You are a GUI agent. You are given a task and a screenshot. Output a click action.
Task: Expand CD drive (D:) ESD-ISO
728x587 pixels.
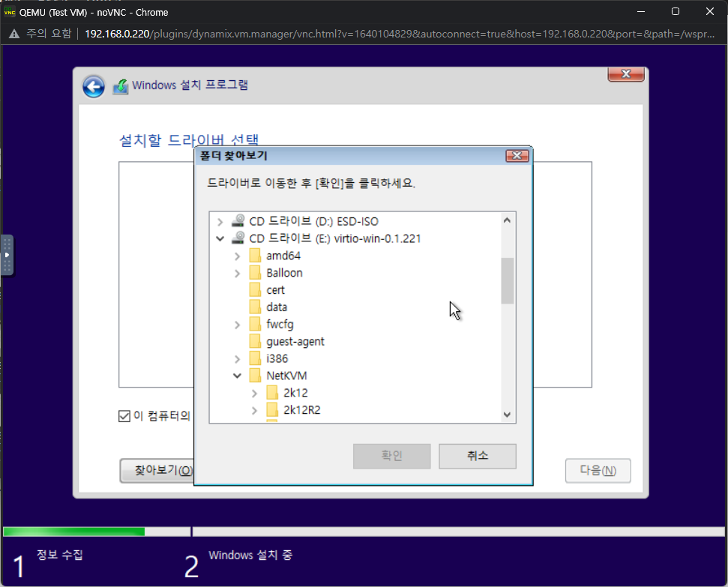tap(220, 222)
